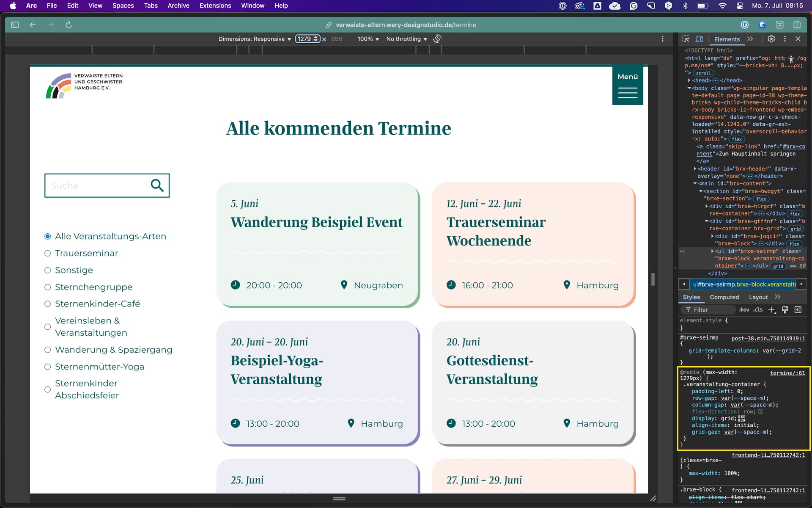Select the Trauerseminar radio button
Viewport: 812px width, 508px height.
click(48, 253)
